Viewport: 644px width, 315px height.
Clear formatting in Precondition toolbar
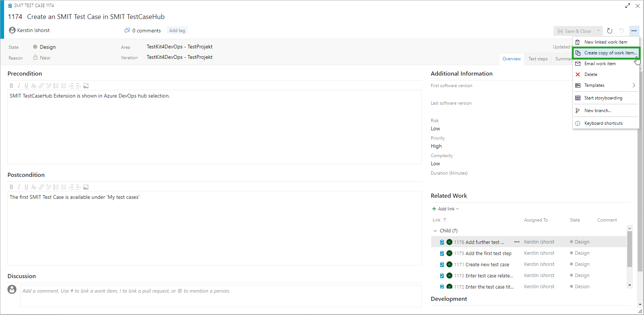click(34, 86)
